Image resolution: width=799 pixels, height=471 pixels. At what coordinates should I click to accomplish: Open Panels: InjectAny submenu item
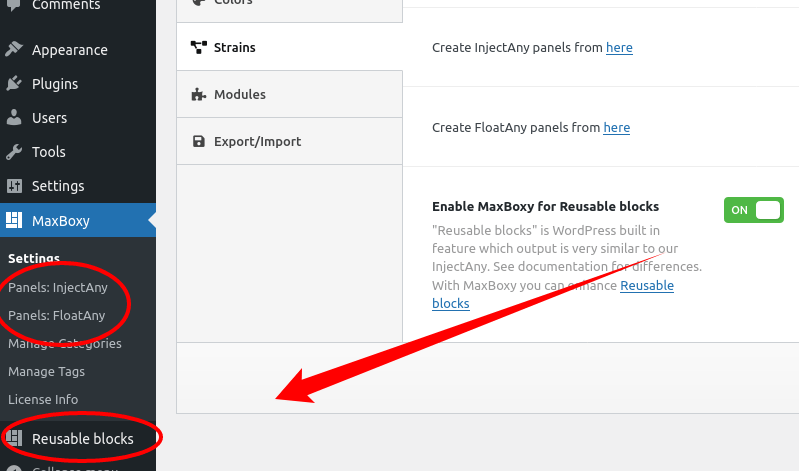tap(58, 287)
